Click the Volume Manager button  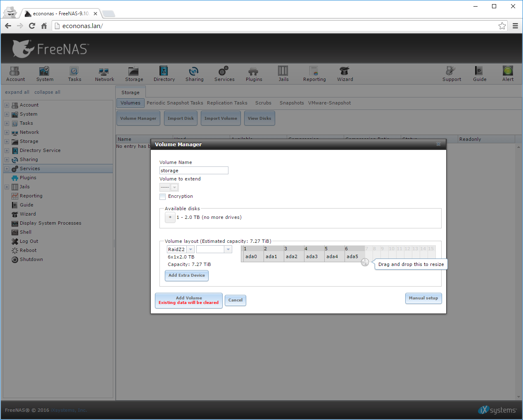[138, 118]
